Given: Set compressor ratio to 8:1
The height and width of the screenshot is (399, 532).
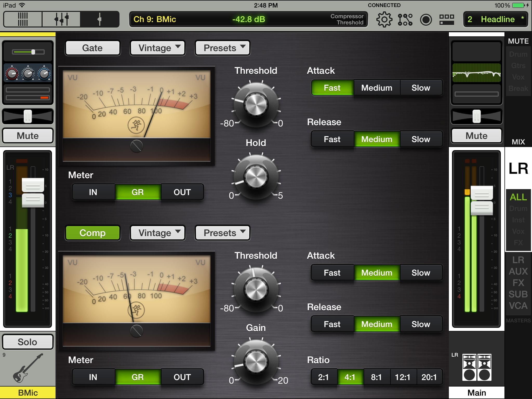Looking at the screenshot, I should click(376, 377).
